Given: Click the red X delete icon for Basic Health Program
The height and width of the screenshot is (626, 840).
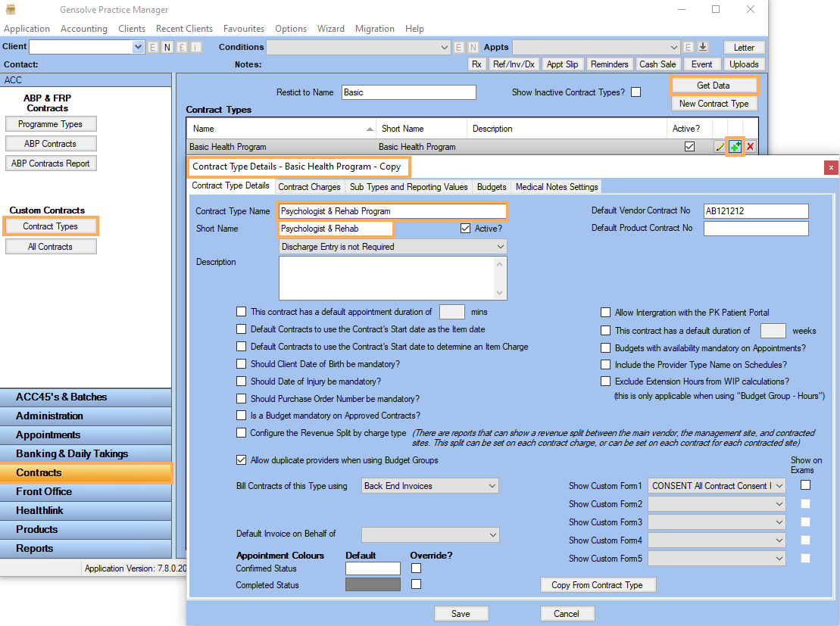Looking at the screenshot, I should coord(750,147).
